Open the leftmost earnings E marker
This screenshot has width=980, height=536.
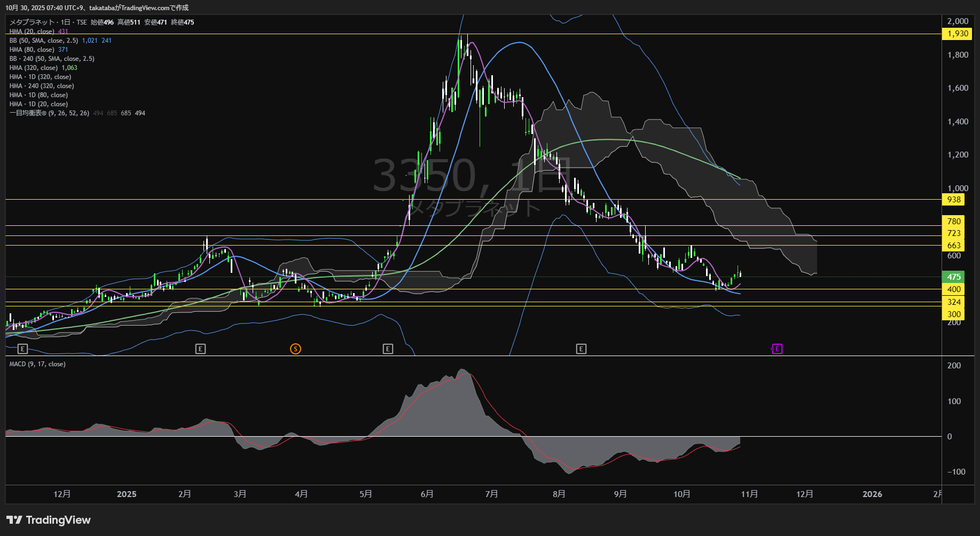[x=22, y=349]
